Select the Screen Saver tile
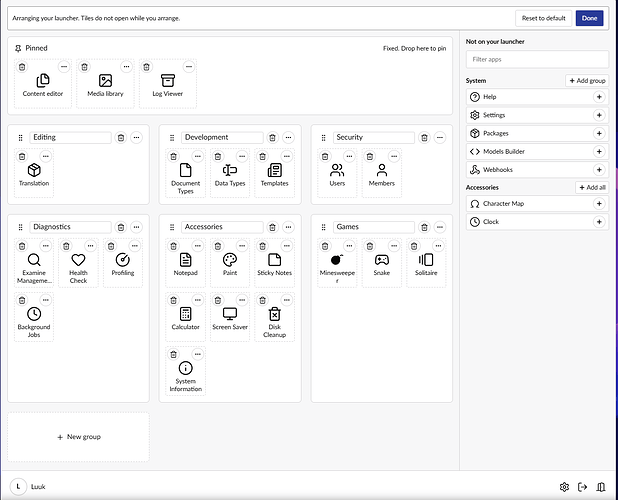 [230, 317]
